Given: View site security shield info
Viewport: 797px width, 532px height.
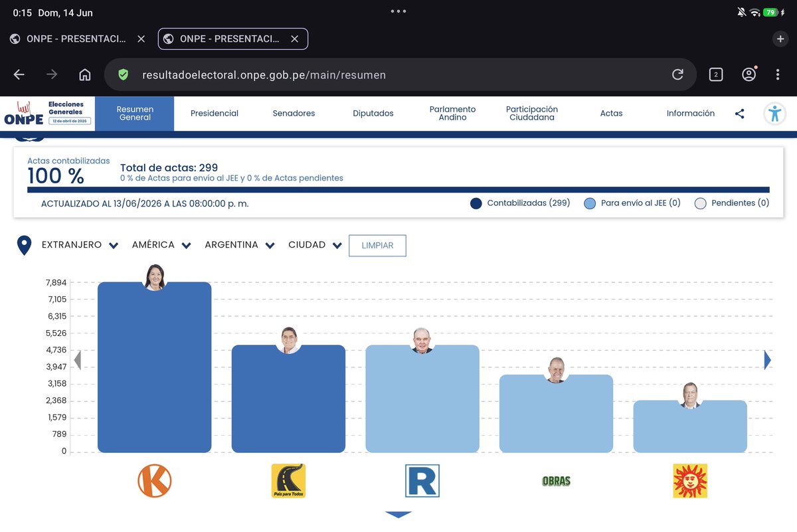Looking at the screenshot, I should click(x=123, y=74).
